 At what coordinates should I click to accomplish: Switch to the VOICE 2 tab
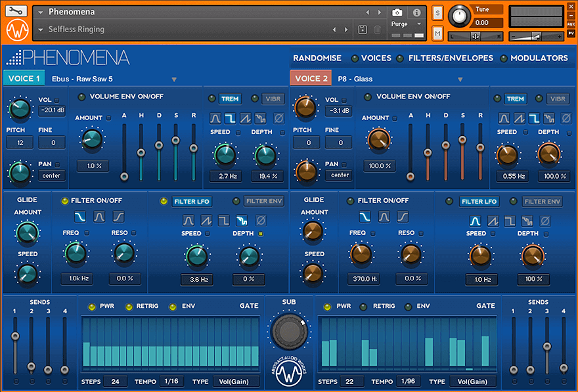(x=311, y=79)
